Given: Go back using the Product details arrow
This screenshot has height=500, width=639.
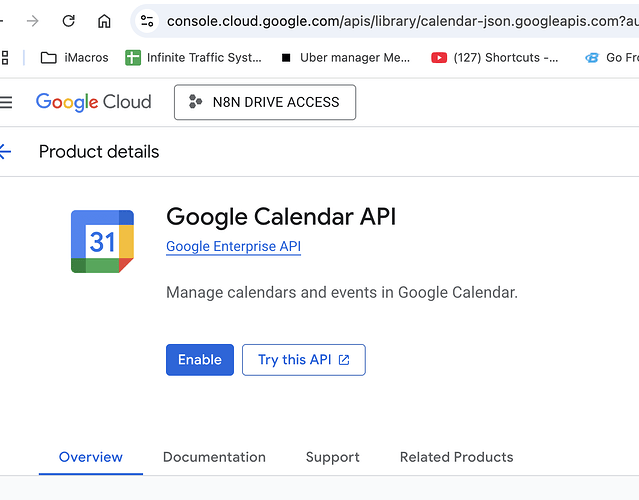Looking at the screenshot, I should click(5, 152).
